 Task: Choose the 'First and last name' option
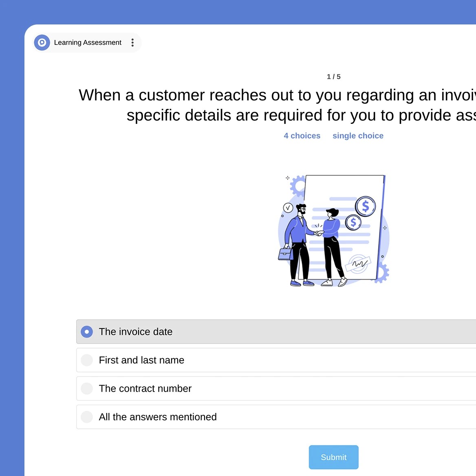[x=87, y=360]
